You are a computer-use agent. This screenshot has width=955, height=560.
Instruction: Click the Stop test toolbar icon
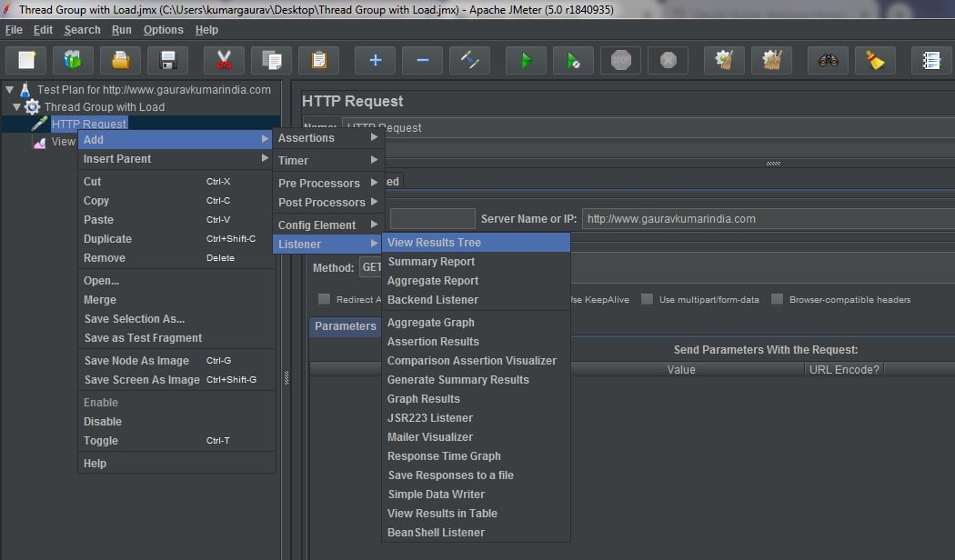[x=621, y=61]
